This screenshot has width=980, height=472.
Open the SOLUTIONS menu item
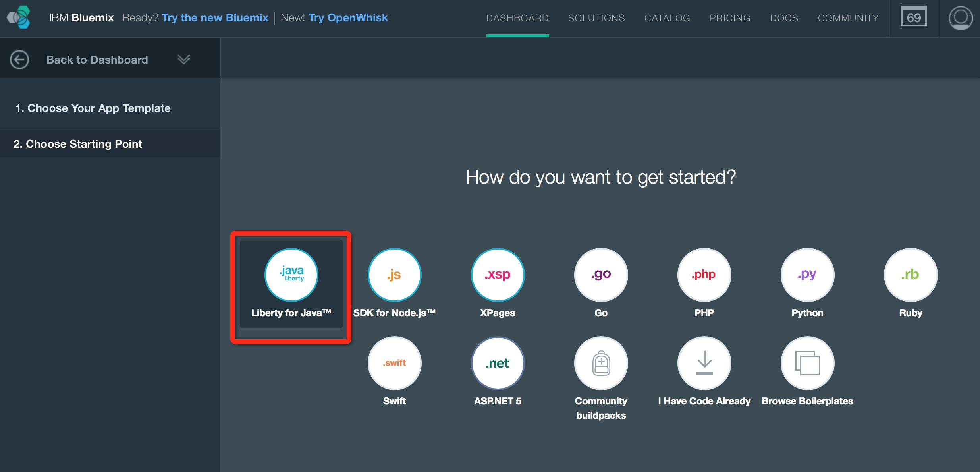(596, 18)
